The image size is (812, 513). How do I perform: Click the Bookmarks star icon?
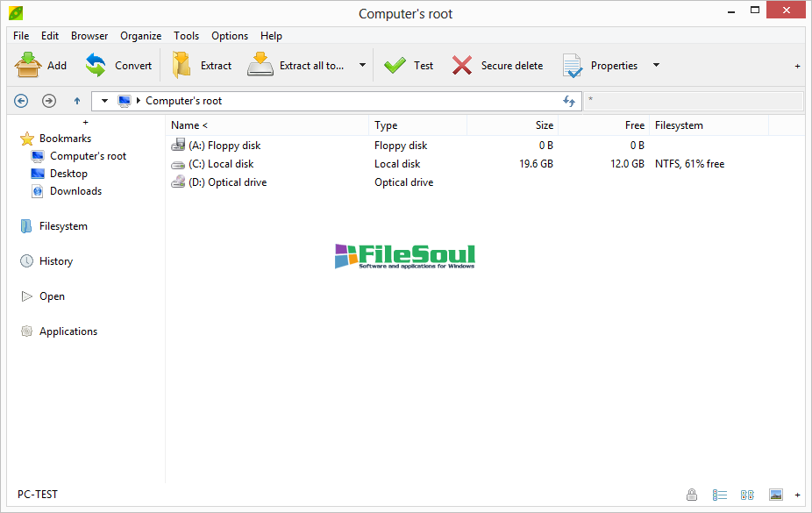pyautogui.click(x=27, y=139)
